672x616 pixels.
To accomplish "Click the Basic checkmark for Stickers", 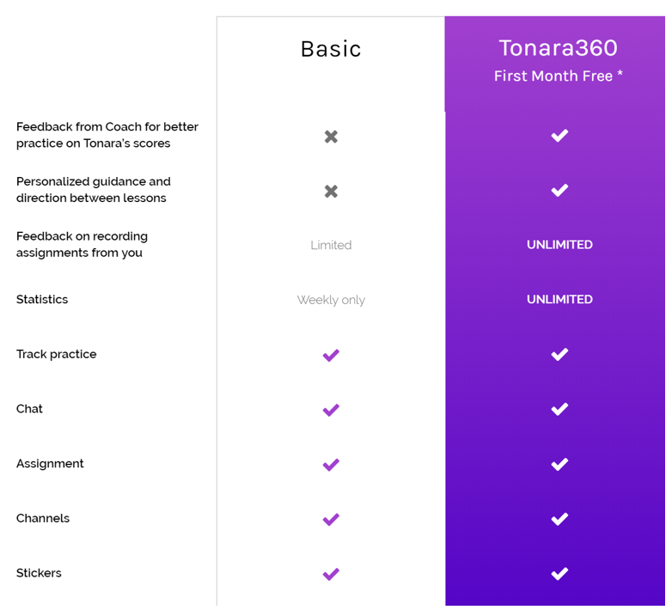I will [331, 574].
